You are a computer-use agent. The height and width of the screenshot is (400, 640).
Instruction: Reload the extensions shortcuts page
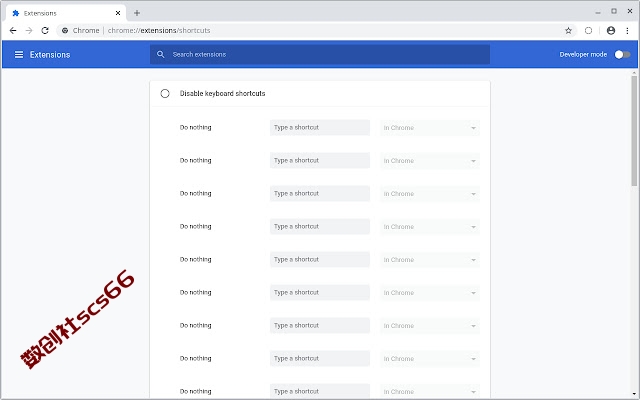tap(45, 31)
